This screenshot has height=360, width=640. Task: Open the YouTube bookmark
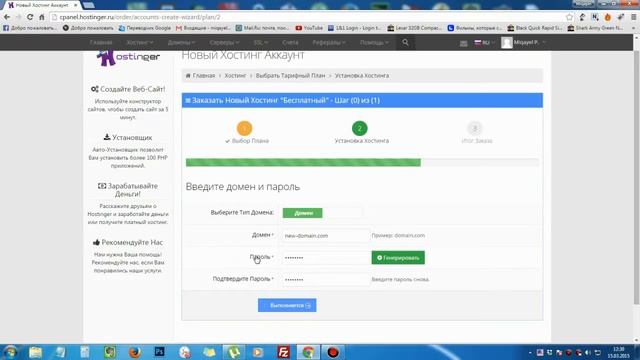(x=309, y=28)
